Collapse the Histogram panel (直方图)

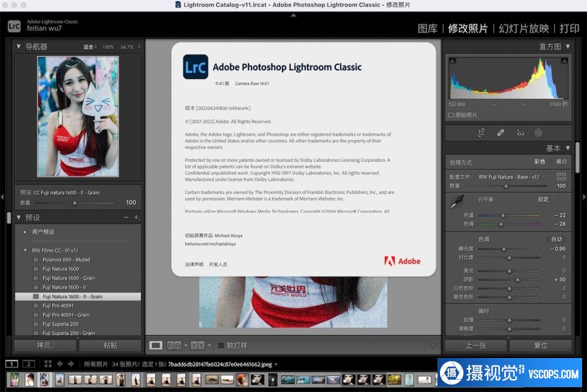[568, 46]
